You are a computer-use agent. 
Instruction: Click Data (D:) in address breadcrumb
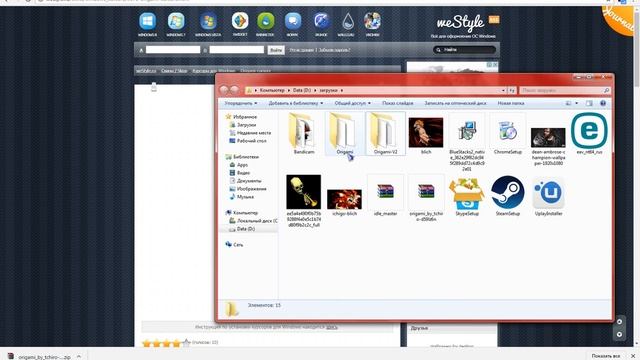[x=302, y=90]
